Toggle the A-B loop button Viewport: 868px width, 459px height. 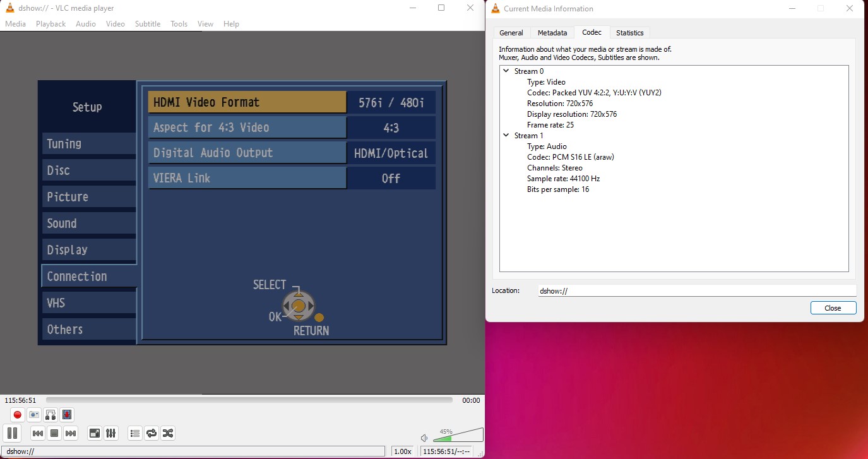[x=51, y=415]
